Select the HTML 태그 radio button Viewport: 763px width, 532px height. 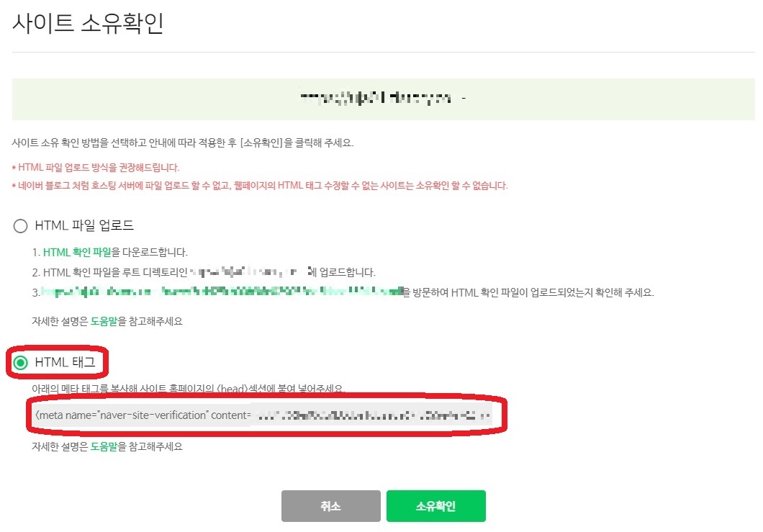pyautogui.click(x=20, y=362)
